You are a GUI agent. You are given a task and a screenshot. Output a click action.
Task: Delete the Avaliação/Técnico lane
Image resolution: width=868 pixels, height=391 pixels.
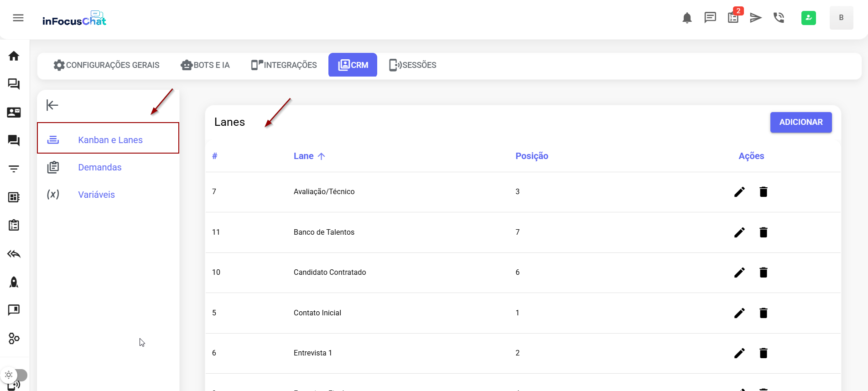763,192
